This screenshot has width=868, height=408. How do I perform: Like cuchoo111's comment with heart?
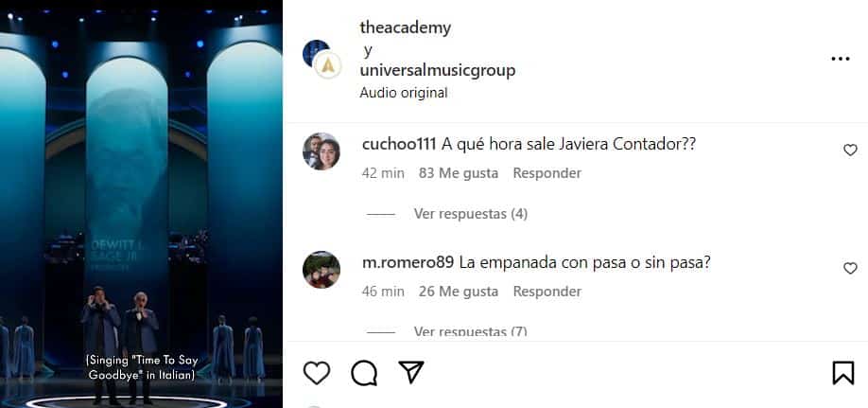850,150
